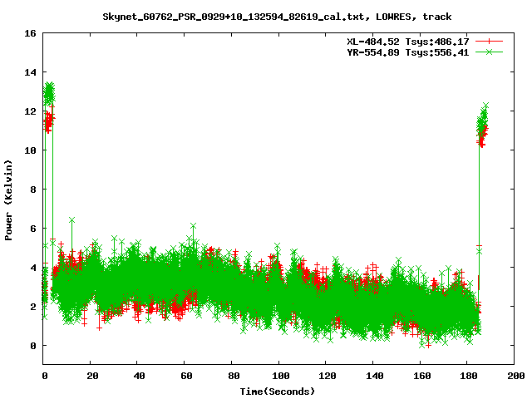Click the x-axis tick label 140
532x399 pixels.
375,376
